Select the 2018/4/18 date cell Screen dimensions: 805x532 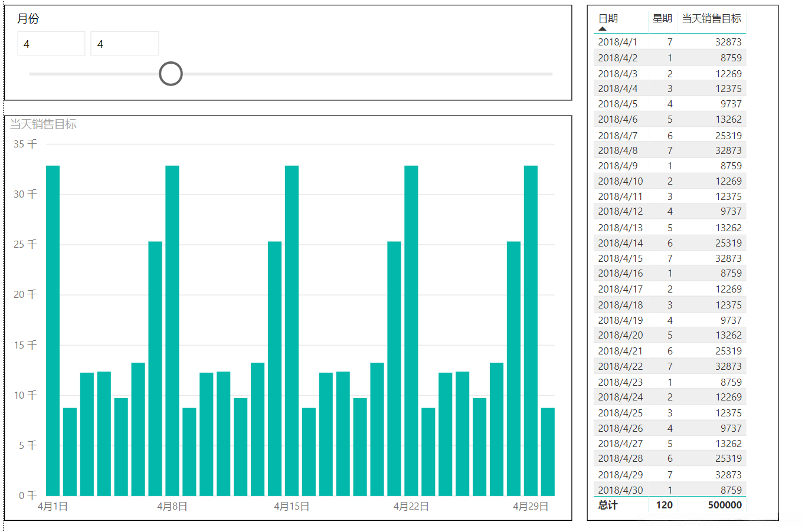pos(620,305)
